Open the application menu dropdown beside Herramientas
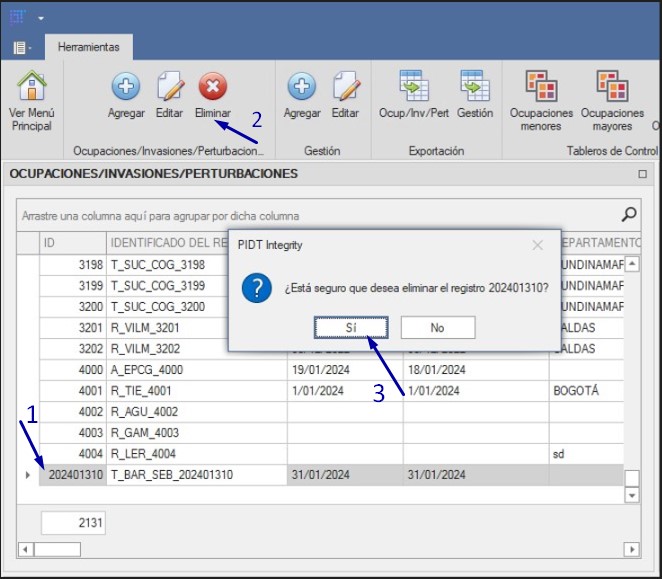662x579 pixels. pos(22,47)
